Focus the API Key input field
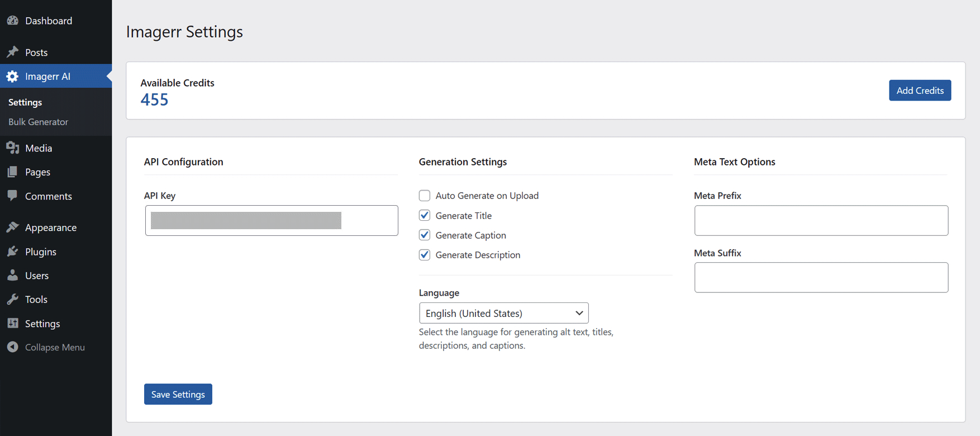 (x=272, y=220)
